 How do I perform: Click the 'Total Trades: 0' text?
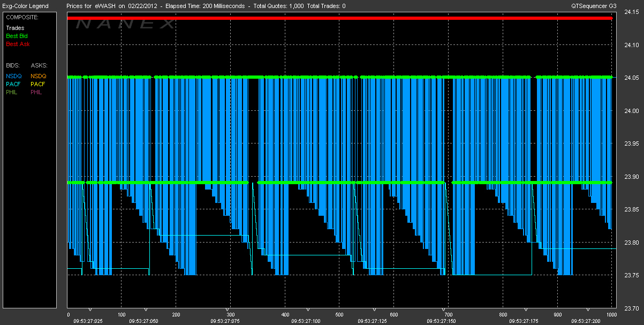point(327,6)
